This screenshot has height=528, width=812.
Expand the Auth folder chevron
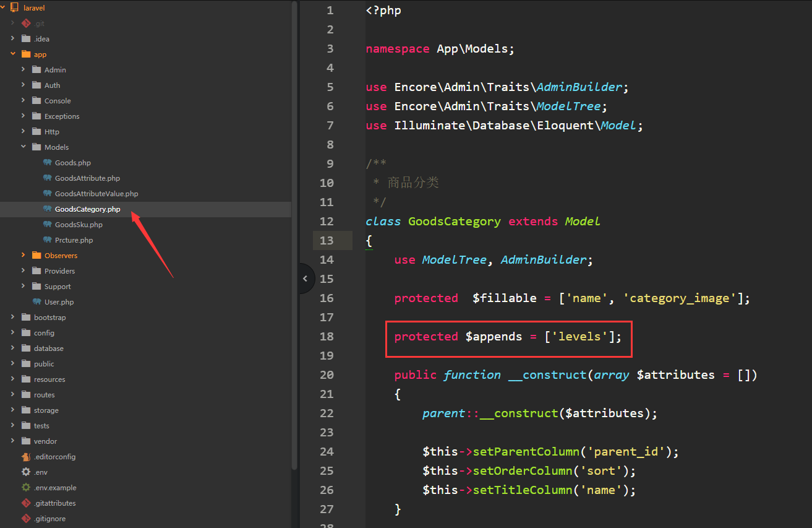coord(23,85)
